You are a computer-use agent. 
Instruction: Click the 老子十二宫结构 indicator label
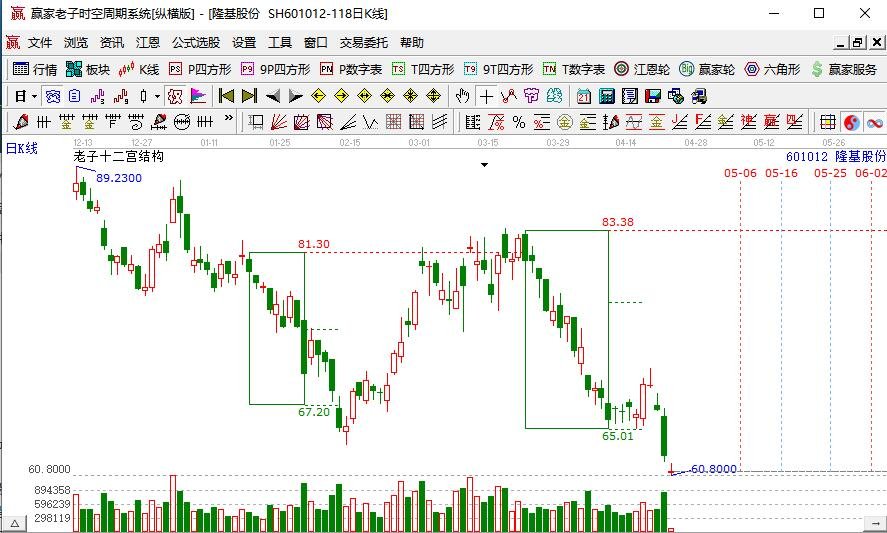coord(118,157)
